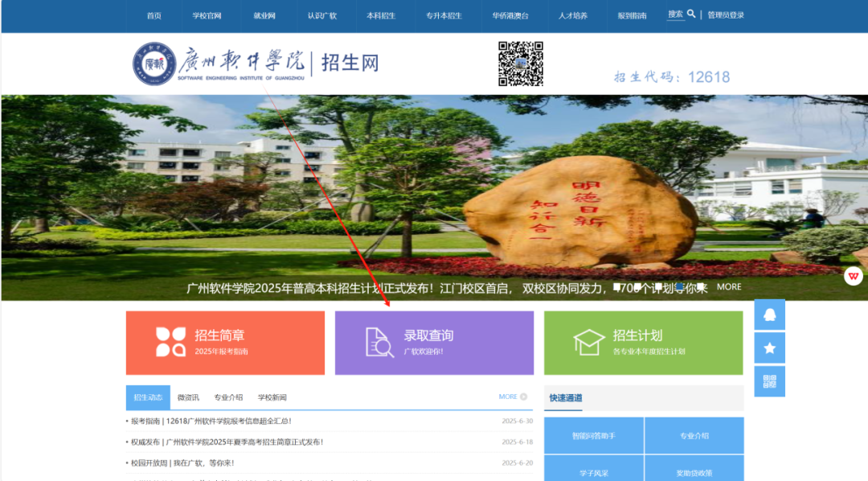Switch to the 学校新闻 tab
868x481 pixels.
click(272, 397)
